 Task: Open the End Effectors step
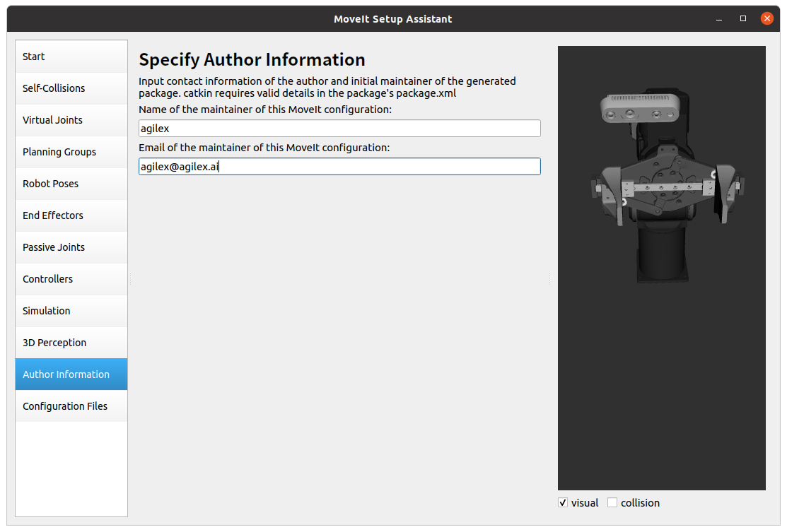pos(71,215)
